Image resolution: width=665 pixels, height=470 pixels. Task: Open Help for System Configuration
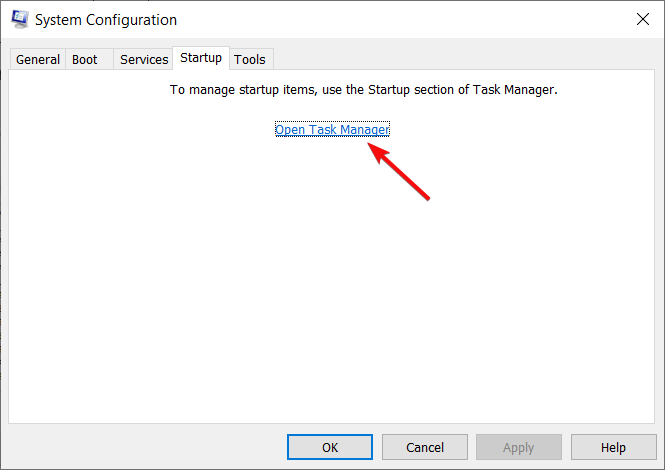(613, 447)
